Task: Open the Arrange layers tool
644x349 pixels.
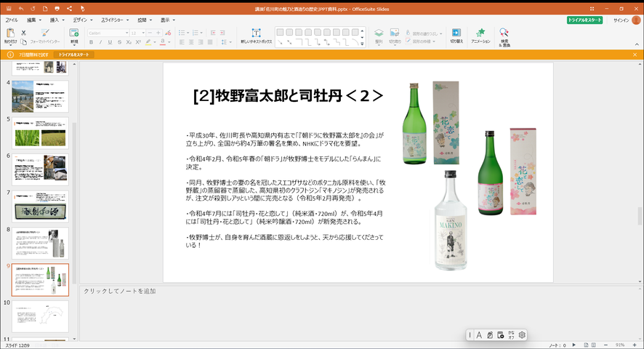Action: pos(379,36)
